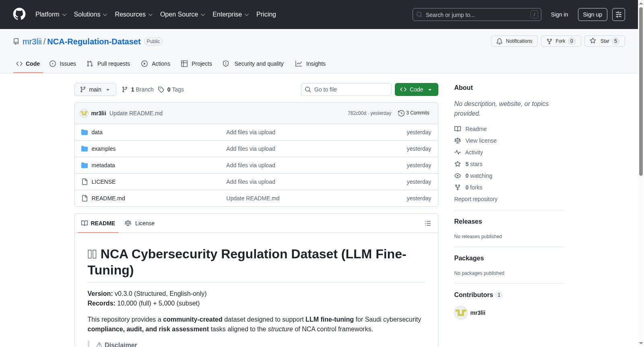644x347 pixels.
Task: Click the repository icon before mr3lii
Action: pos(16,42)
